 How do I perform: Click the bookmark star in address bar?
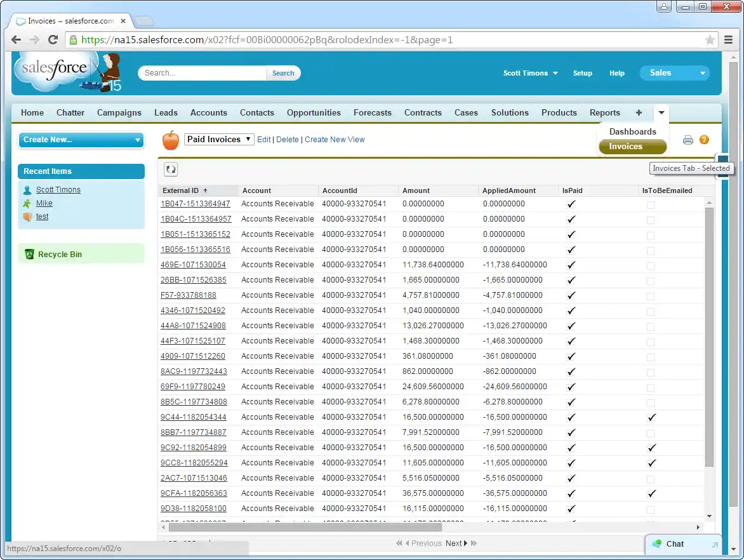click(x=710, y=40)
